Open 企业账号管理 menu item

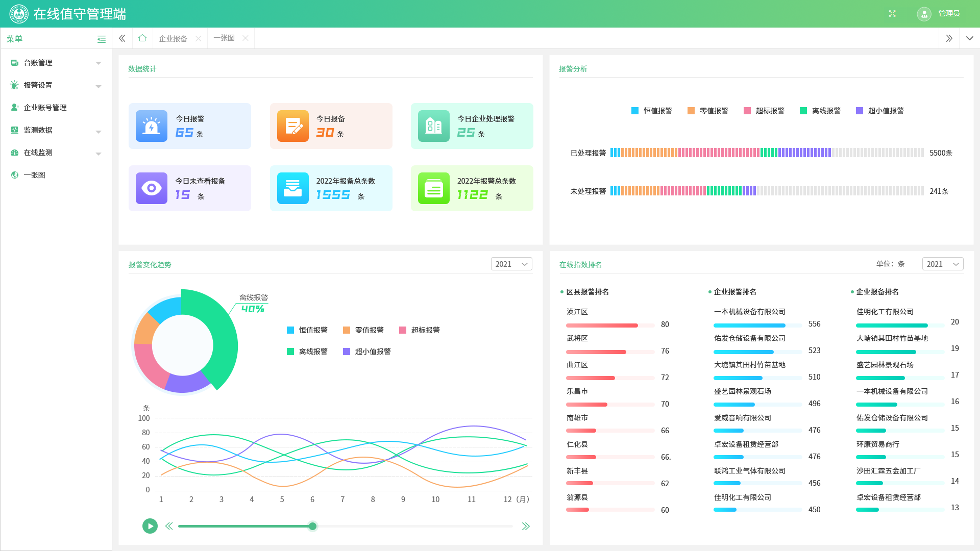56,108
